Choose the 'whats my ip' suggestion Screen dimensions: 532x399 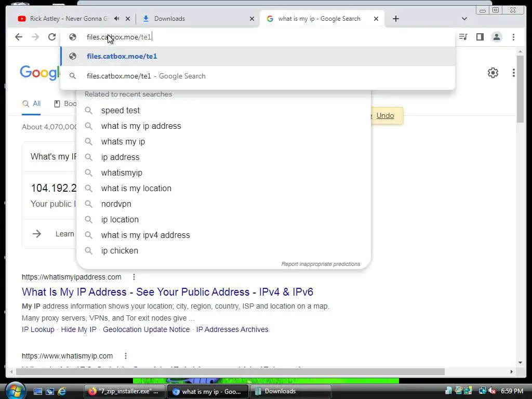[223, 141]
